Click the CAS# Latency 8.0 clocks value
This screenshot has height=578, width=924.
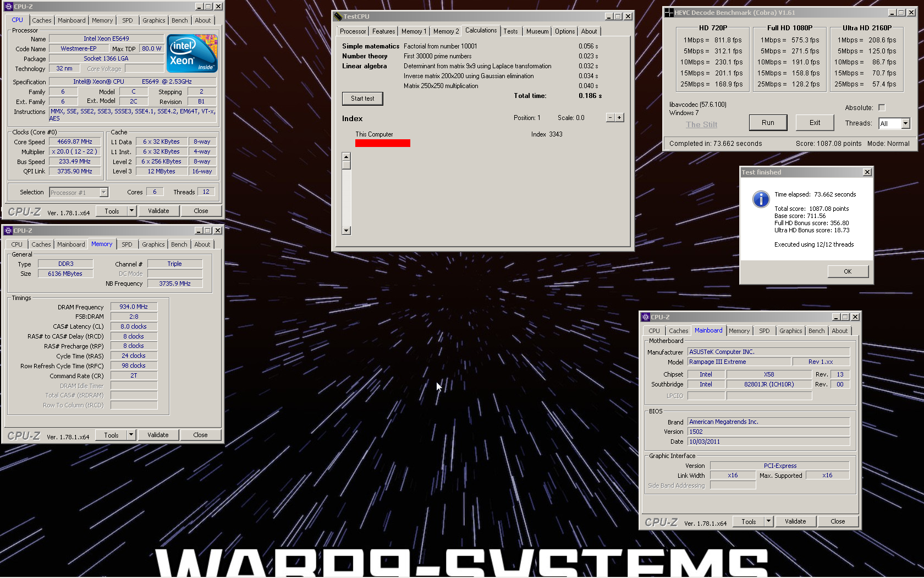(x=134, y=326)
